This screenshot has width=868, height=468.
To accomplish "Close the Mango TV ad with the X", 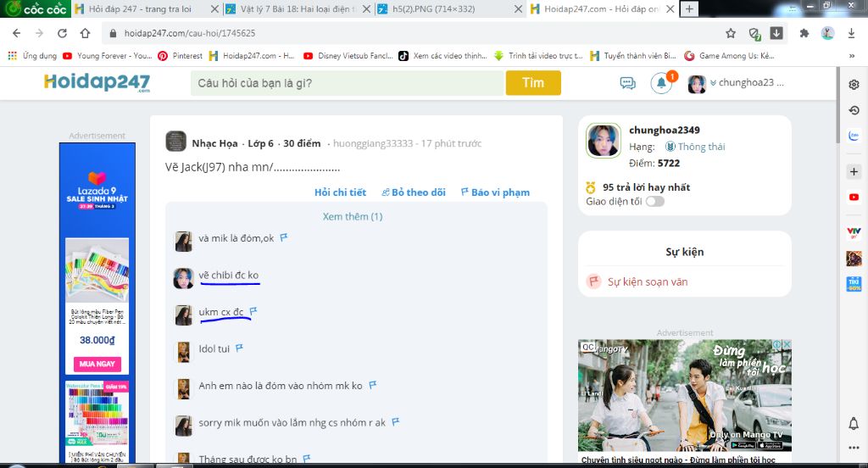I will click(787, 344).
